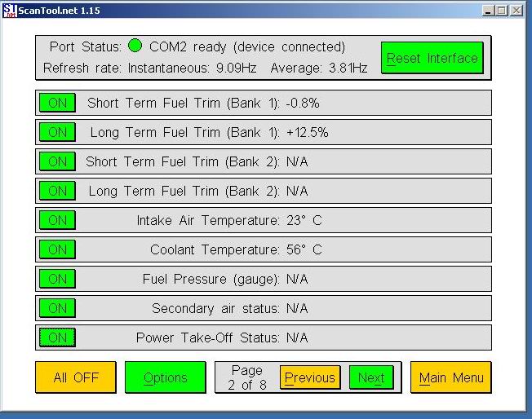Disable Secondary air status sensor
The width and height of the screenshot is (532, 419).
(x=57, y=308)
